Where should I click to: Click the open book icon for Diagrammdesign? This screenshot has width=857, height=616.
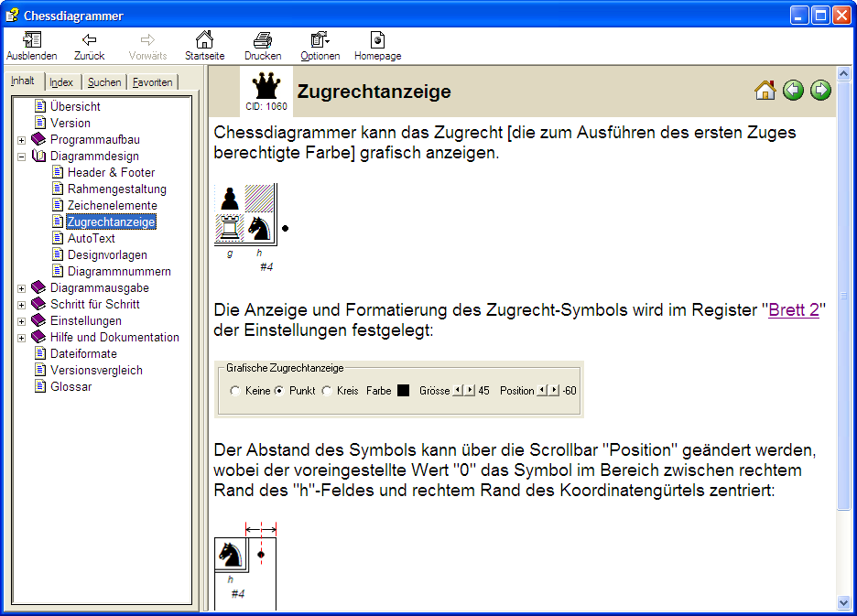tap(38, 156)
